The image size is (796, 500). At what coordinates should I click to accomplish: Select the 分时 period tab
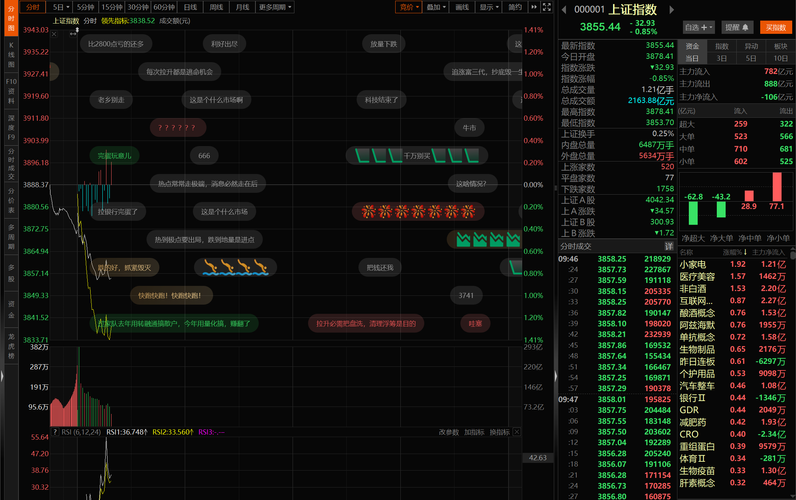[32, 7]
